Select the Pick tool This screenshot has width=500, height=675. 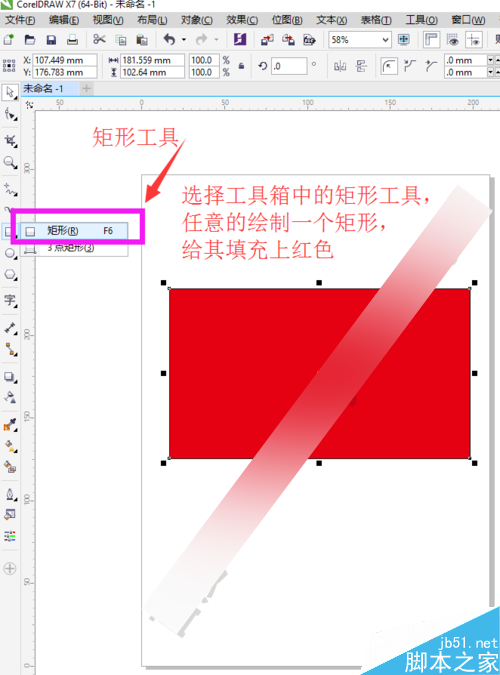tap(10, 92)
